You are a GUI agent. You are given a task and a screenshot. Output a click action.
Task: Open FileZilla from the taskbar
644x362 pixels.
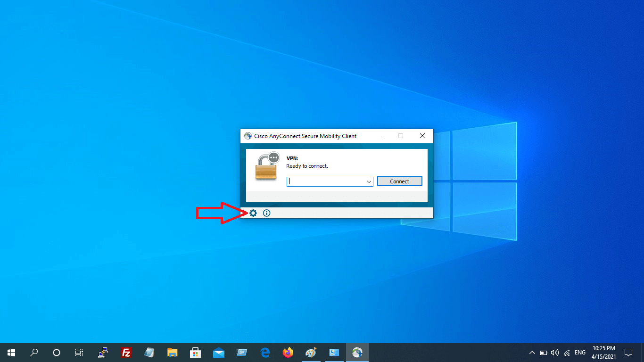[126, 353]
